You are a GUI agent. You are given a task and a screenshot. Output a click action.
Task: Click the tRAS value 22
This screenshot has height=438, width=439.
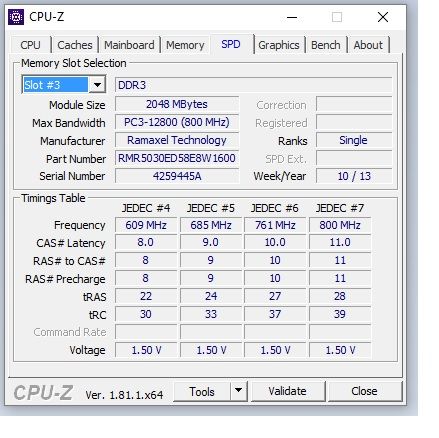(146, 296)
